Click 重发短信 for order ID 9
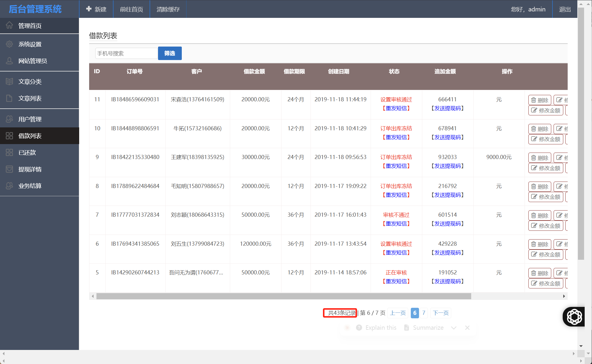 tap(396, 166)
